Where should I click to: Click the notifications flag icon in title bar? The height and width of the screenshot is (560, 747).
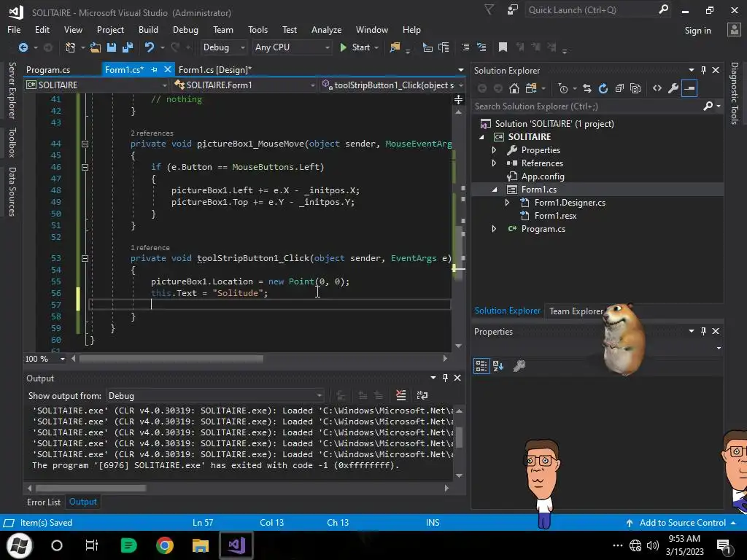(x=489, y=10)
